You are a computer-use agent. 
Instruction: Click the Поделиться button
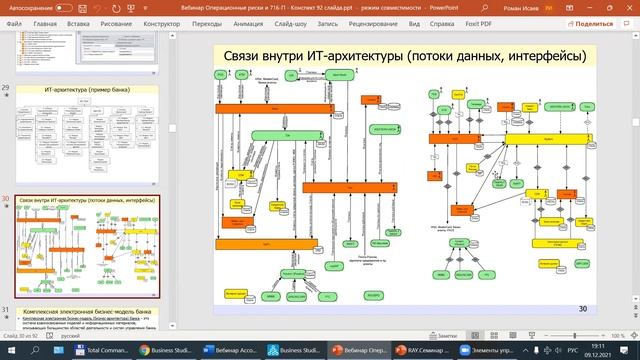coord(590,24)
